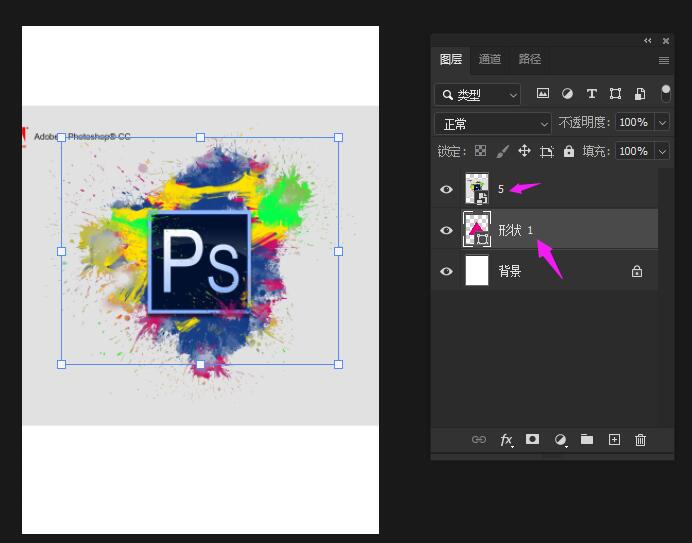Filter layers by adjustment layer icon

point(567,94)
